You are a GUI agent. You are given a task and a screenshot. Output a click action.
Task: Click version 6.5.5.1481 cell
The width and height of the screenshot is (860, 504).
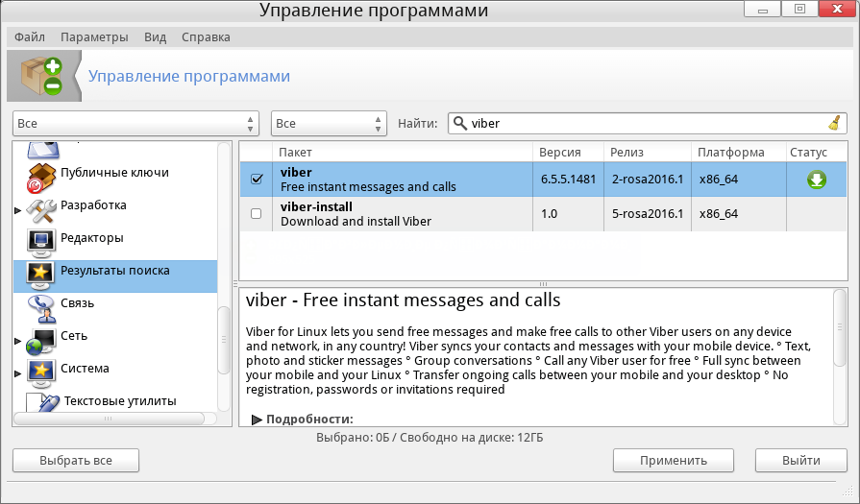[568, 180]
